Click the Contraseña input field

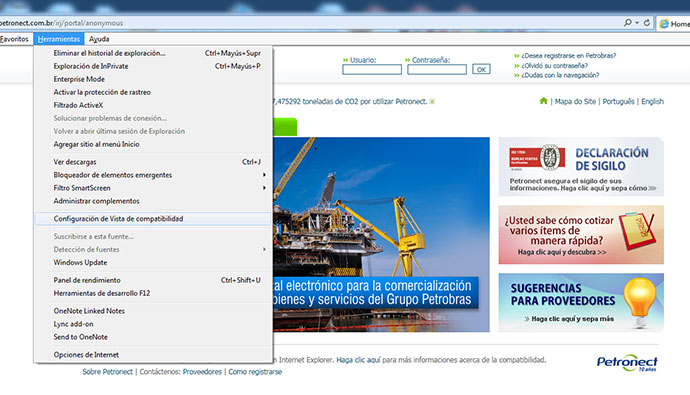tap(437, 69)
